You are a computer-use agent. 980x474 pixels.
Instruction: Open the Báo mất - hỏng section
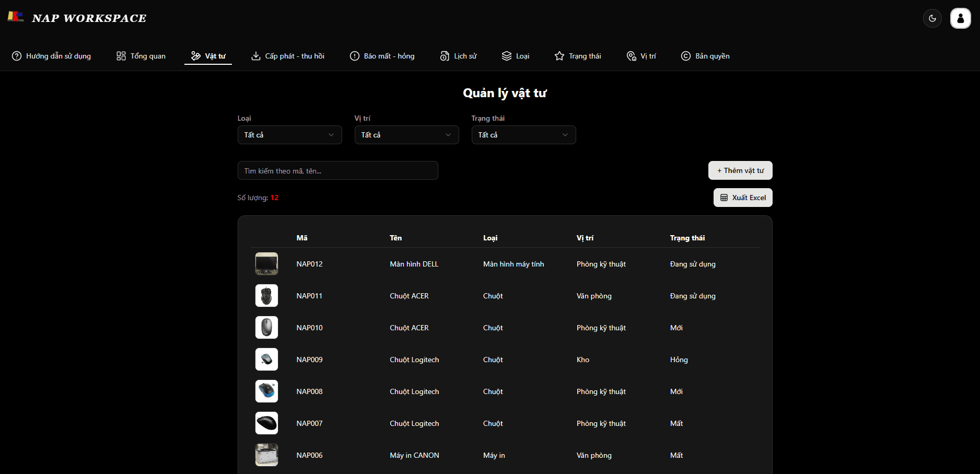tap(382, 56)
